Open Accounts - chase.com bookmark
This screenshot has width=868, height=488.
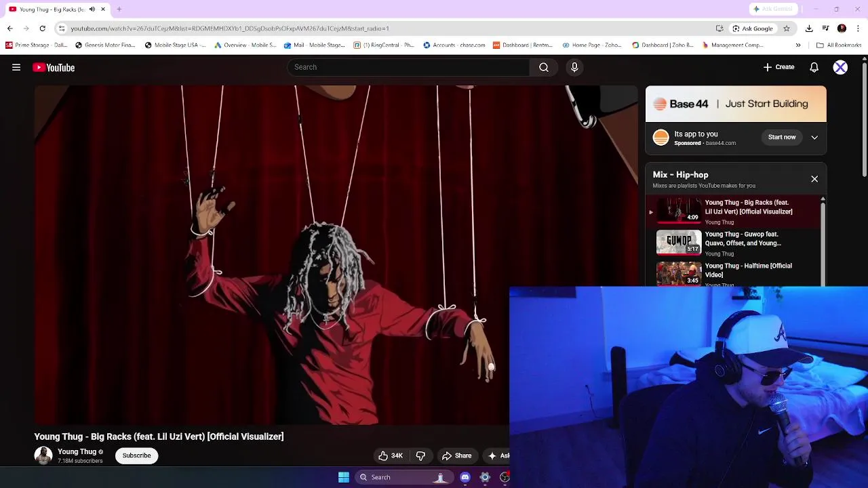click(x=454, y=45)
